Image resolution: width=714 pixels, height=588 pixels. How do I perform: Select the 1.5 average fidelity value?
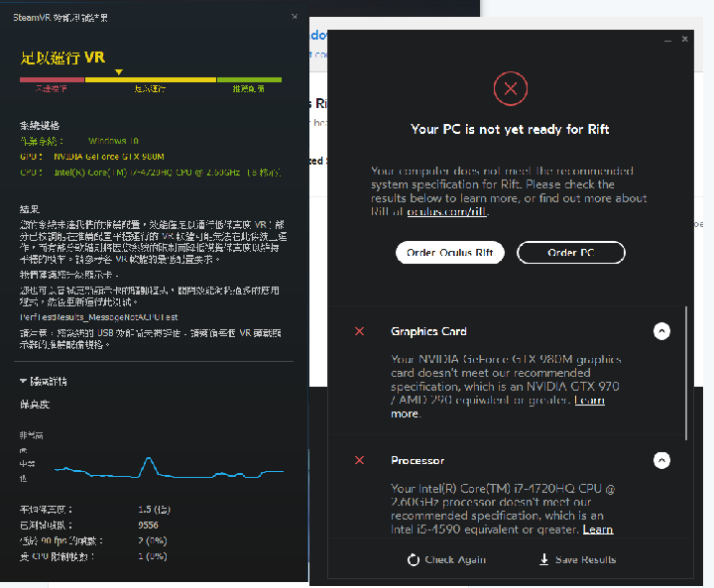coord(154,510)
